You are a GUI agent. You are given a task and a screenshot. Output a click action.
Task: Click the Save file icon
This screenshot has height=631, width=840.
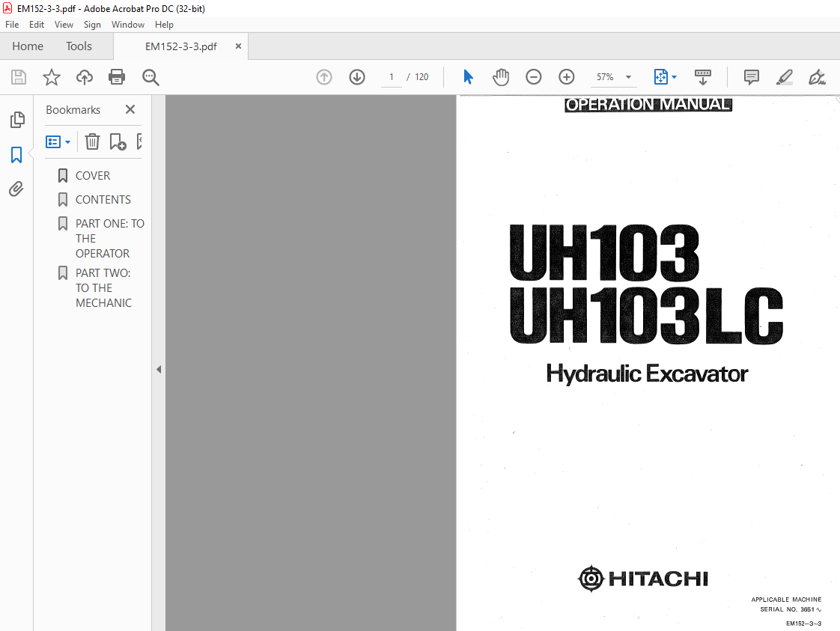[x=19, y=77]
